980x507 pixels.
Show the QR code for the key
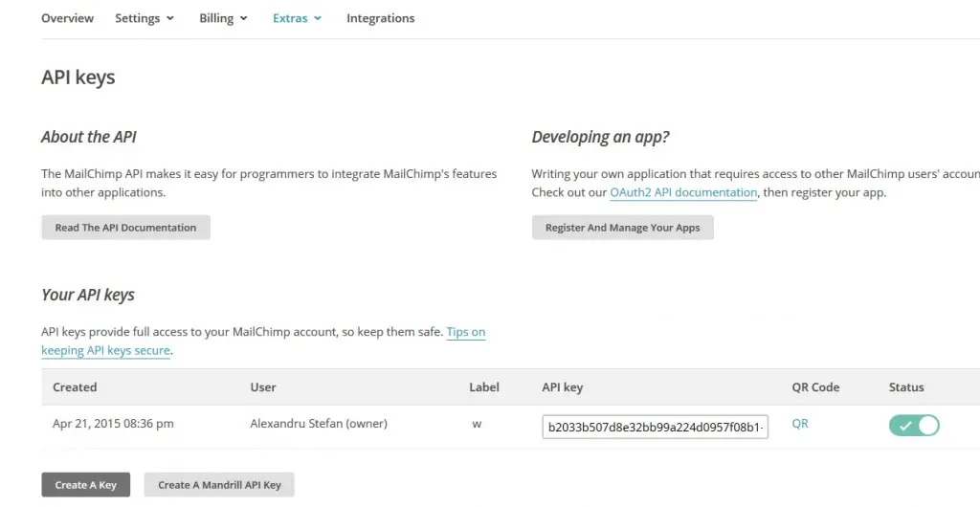pyautogui.click(x=800, y=424)
